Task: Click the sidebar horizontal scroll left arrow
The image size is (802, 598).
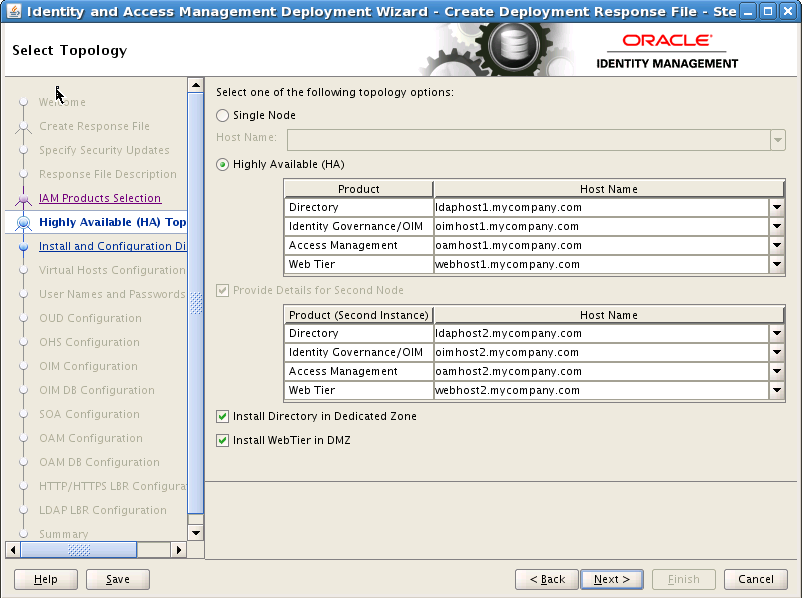Action: tap(13, 550)
